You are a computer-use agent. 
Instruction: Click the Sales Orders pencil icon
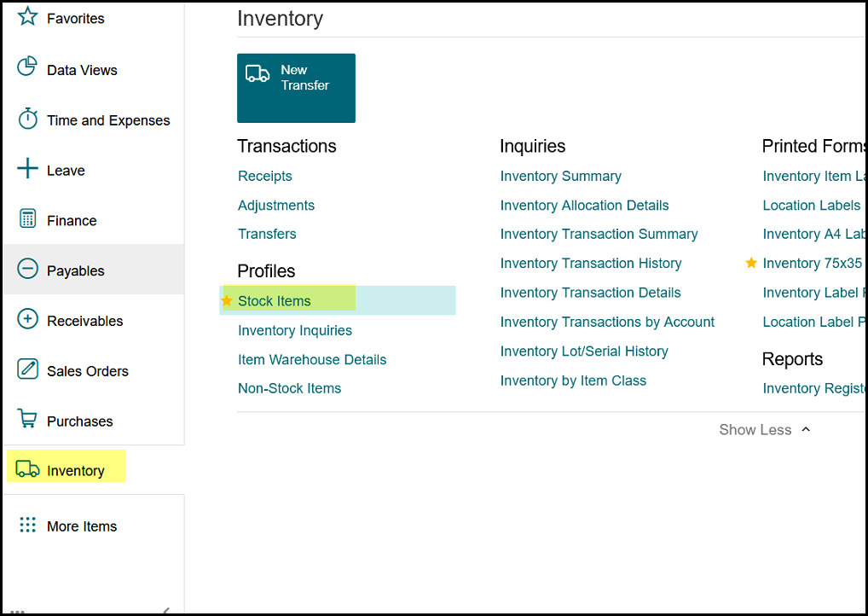click(x=27, y=370)
